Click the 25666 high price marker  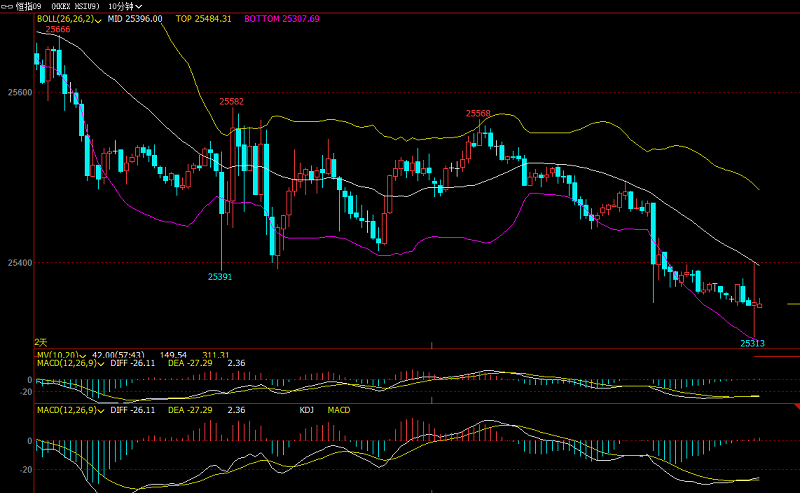[x=58, y=30]
